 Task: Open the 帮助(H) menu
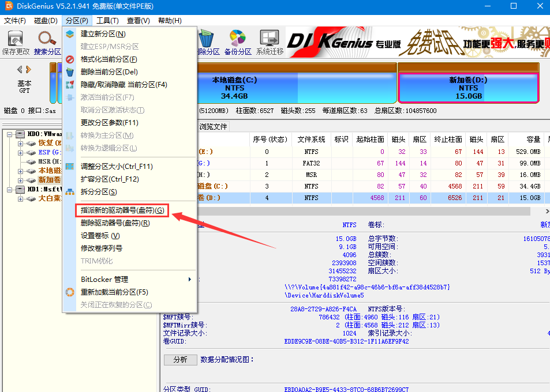coord(170,21)
